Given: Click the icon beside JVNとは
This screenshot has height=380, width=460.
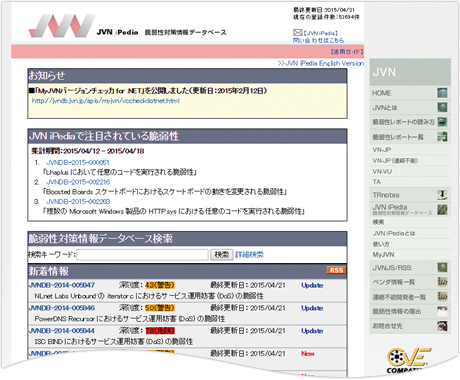Looking at the screenshot, I should click(x=442, y=107).
